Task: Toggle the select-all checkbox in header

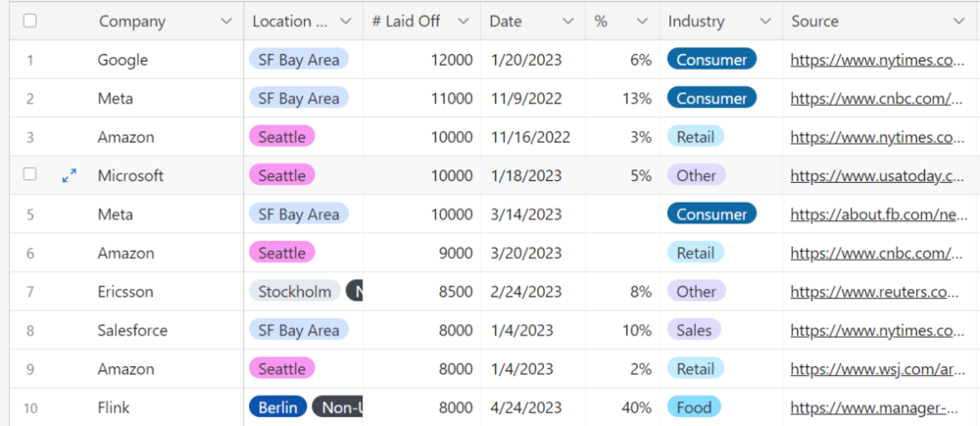Action: coord(30,21)
